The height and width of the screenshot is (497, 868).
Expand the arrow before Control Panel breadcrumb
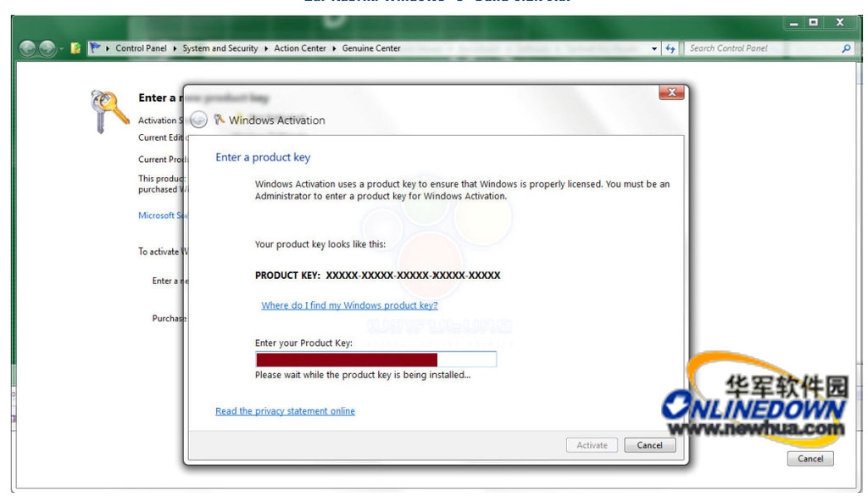pos(108,48)
